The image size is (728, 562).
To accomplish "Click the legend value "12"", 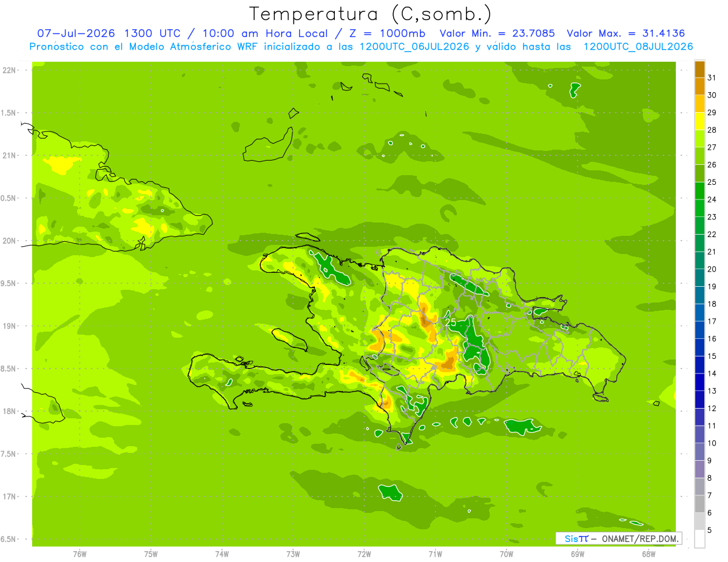I will [x=712, y=409].
